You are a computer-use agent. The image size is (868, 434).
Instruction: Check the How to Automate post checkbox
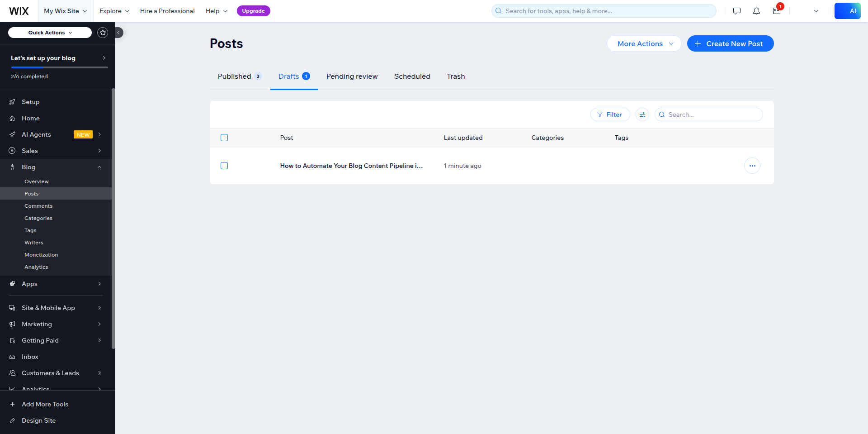pos(224,166)
